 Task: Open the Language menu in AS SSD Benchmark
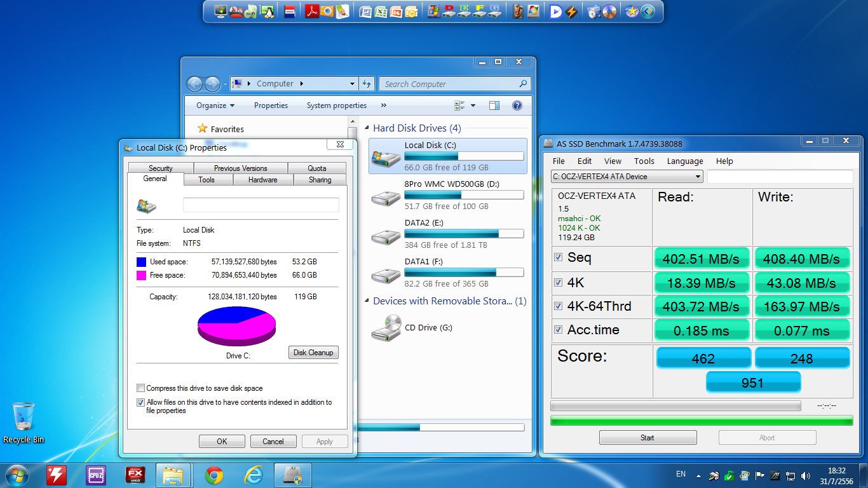[x=685, y=161]
